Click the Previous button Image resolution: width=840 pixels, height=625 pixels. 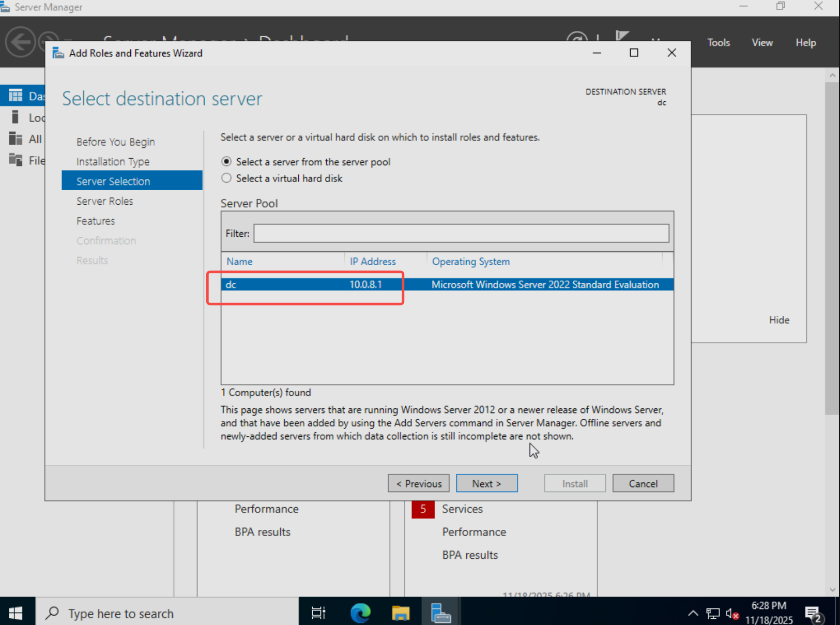coord(419,483)
